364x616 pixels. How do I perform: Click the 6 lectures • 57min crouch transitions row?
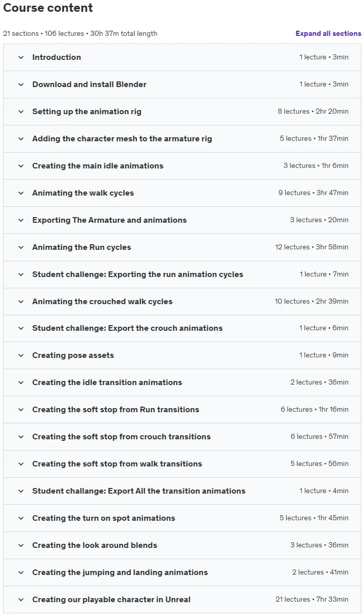point(182,437)
